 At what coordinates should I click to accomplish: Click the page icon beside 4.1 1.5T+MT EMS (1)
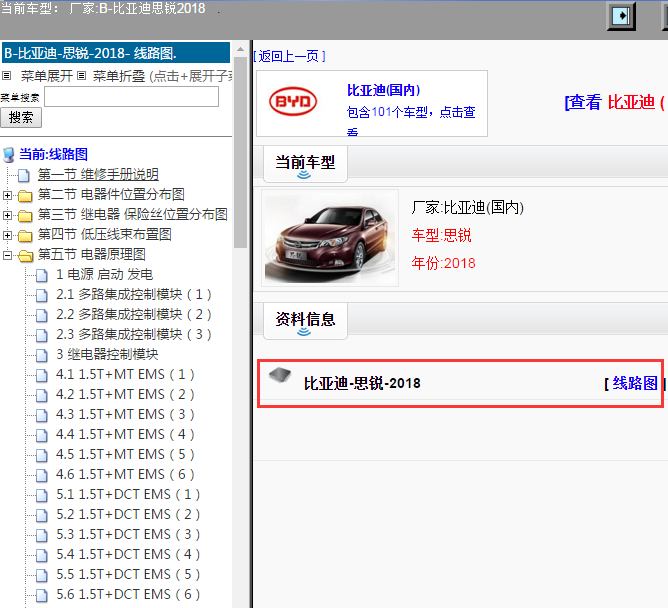tap(42, 375)
